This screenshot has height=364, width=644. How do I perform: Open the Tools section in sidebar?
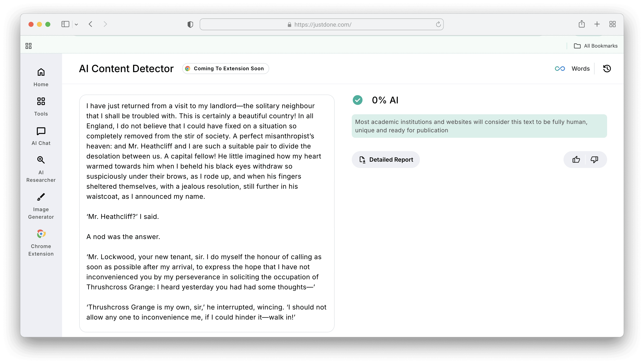(41, 107)
